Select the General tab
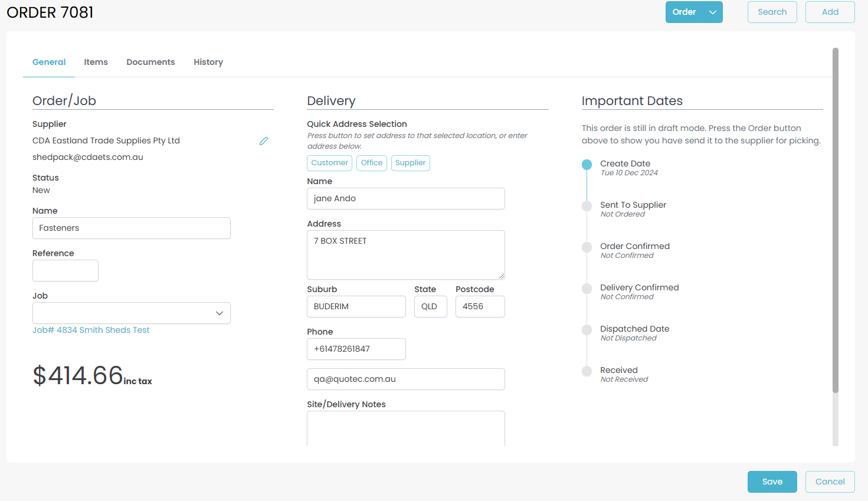Image resolution: width=868 pixels, height=501 pixels. point(49,62)
